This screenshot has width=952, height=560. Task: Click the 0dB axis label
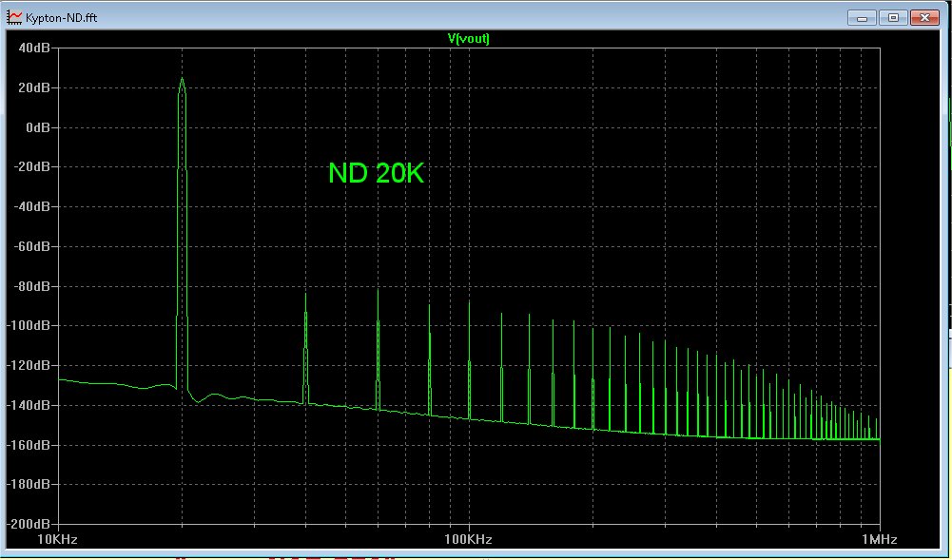pyautogui.click(x=38, y=127)
